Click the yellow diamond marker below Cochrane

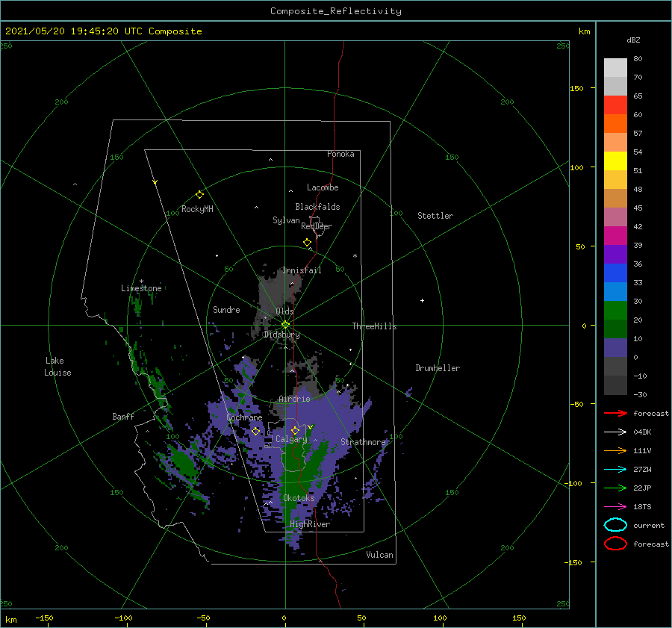pos(256,432)
